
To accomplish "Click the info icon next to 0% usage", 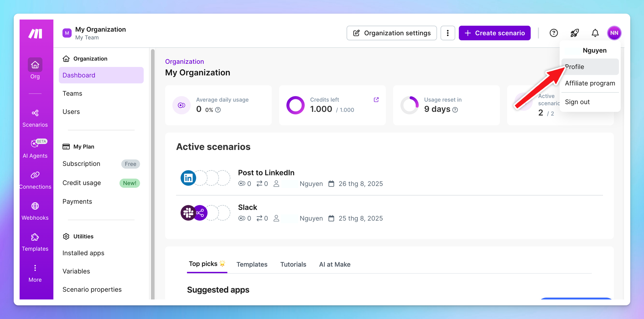I will pos(218,110).
